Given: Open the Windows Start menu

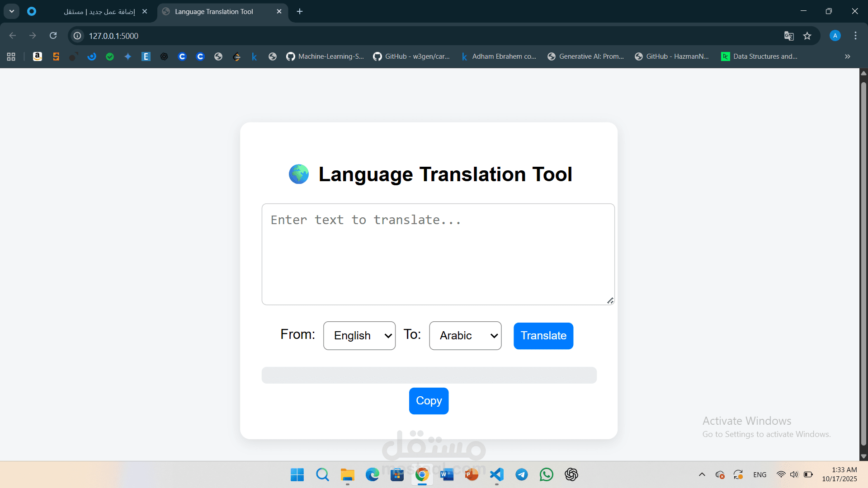Looking at the screenshot, I should [x=297, y=474].
